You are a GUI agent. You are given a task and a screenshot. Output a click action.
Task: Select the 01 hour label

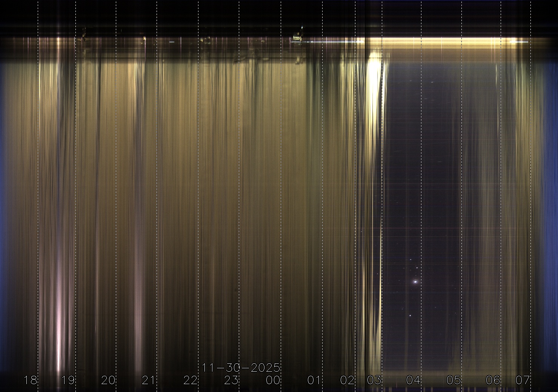point(314,380)
